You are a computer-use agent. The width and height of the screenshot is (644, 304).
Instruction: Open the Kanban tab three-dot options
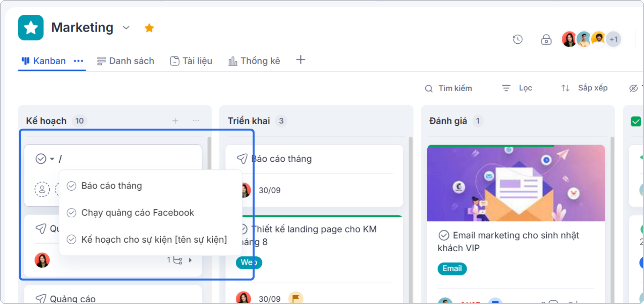point(78,61)
